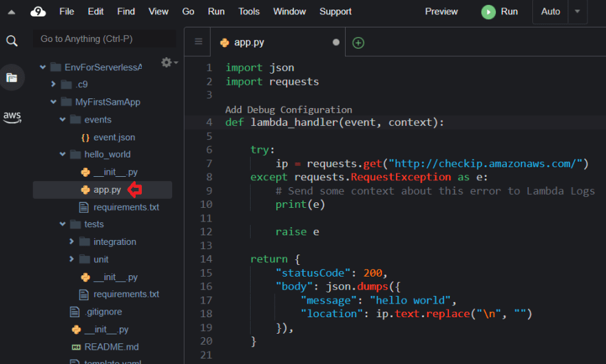Collapse the menu bar with the up arrow
This screenshot has width=606, height=364.
[12, 12]
